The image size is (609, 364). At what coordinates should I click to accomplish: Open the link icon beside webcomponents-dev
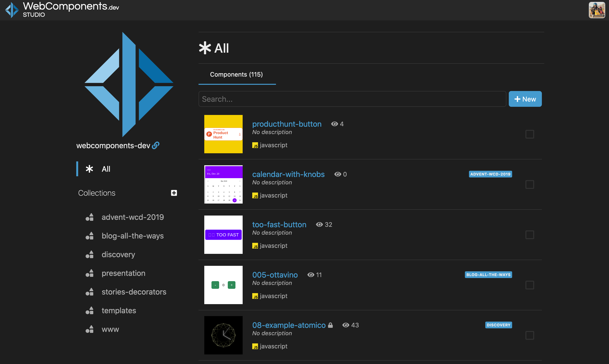(156, 145)
